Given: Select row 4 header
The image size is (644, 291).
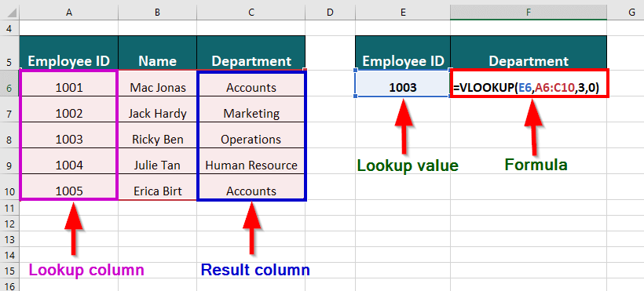Looking at the screenshot, I should pyautogui.click(x=9, y=28).
